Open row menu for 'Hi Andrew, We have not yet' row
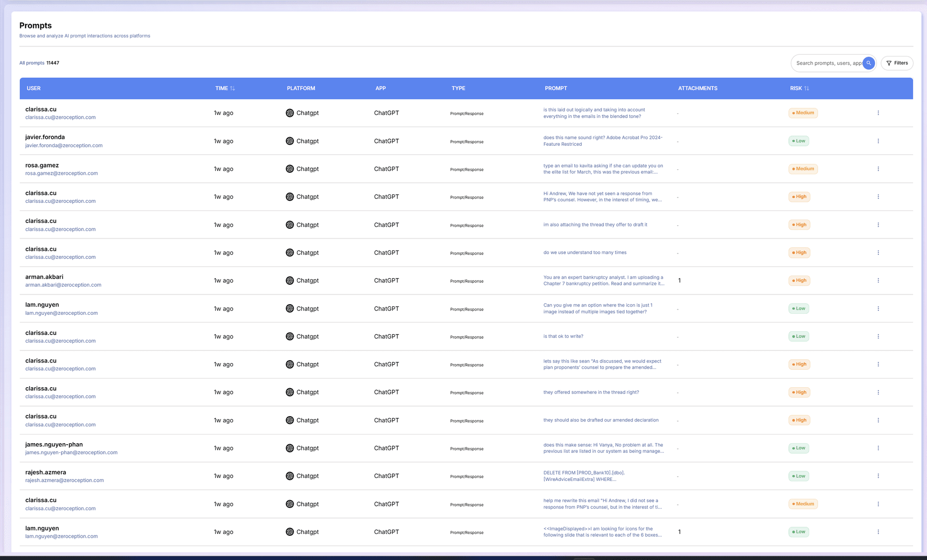Viewport: 927px width, 560px height. click(x=878, y=197)
